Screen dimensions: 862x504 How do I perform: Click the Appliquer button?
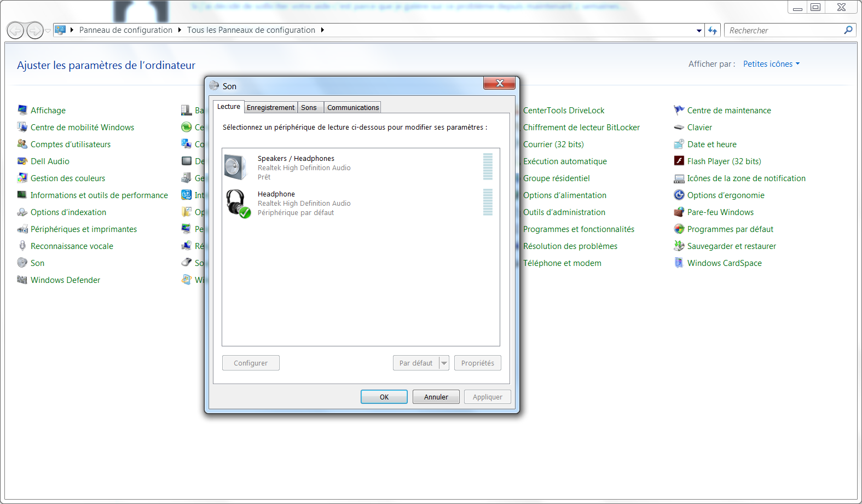(x=488, y=397)
